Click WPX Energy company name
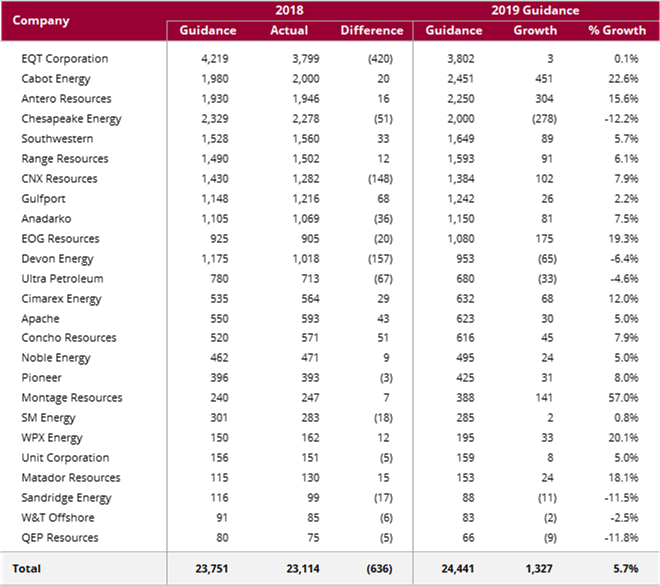Screen dimensions: 660x586 pos(52,438)
